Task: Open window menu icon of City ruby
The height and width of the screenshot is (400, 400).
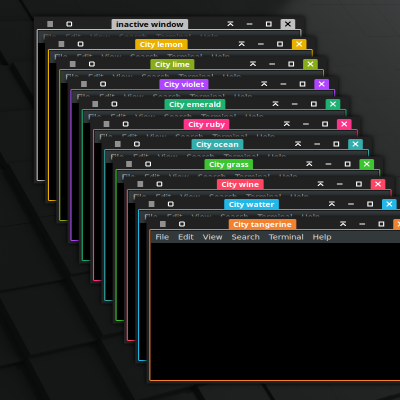Action: coord(106,124)
